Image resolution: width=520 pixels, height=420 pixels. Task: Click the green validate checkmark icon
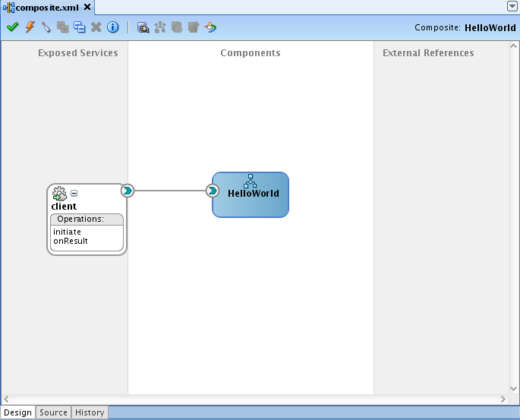(12, 27)
